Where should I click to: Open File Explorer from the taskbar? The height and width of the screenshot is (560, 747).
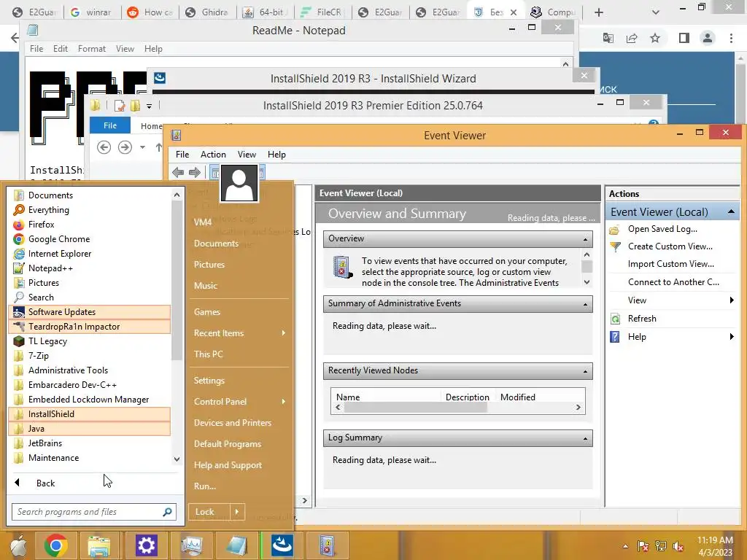98,545
